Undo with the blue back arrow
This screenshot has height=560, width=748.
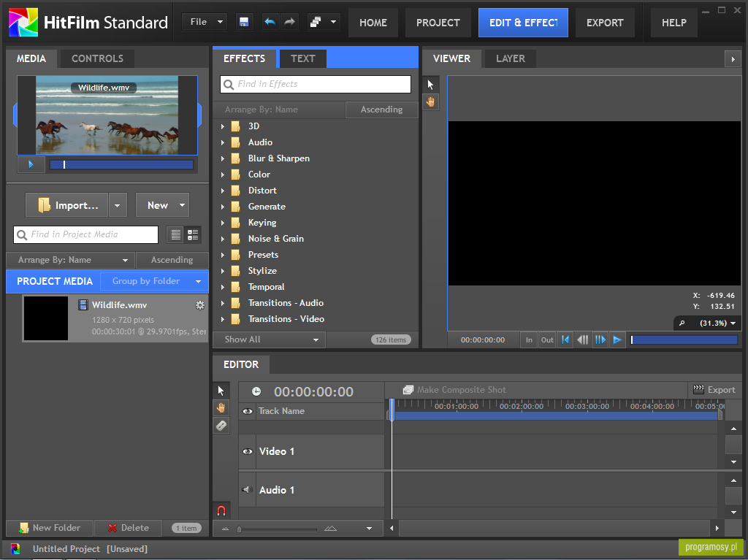[270, 22]
